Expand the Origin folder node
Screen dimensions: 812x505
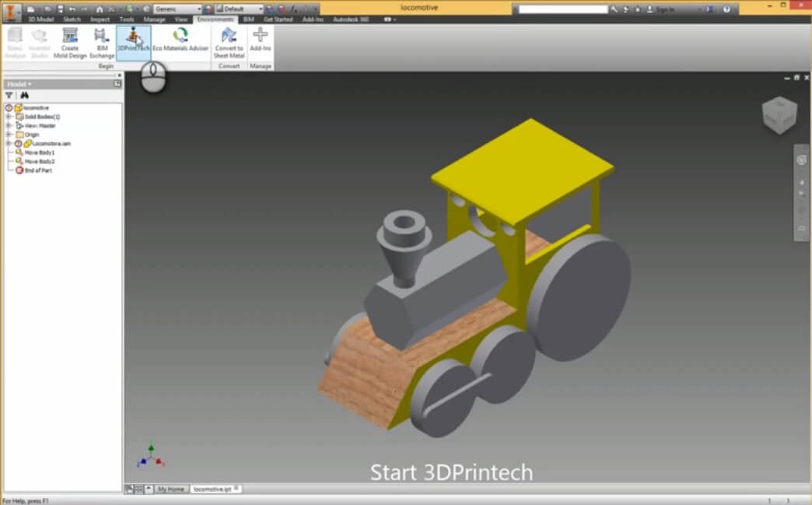point(9,135)
